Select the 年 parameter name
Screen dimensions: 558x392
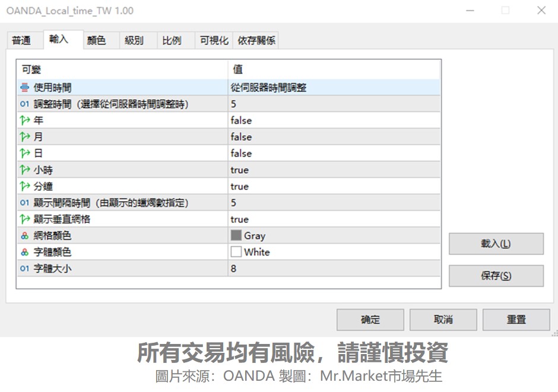tap(38, 120)
